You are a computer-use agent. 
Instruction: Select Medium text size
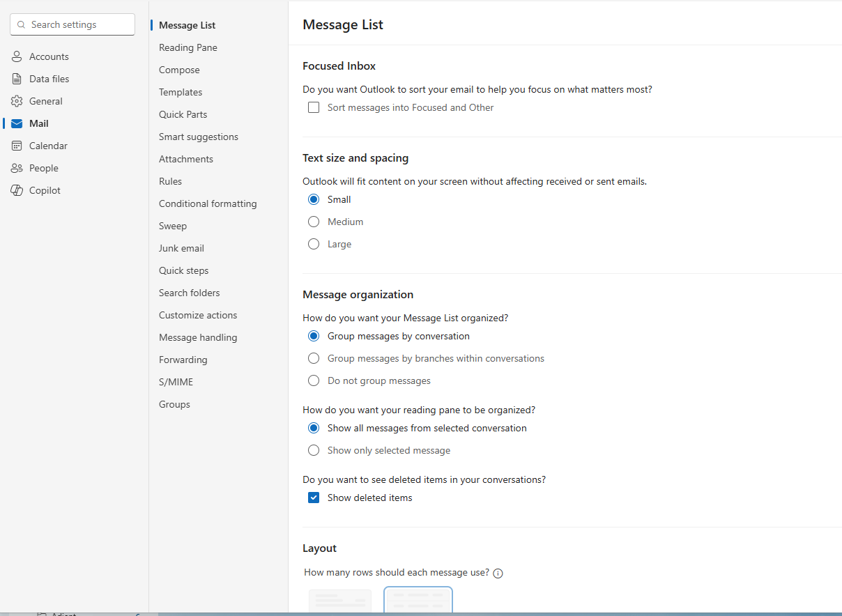pos(314,222)
